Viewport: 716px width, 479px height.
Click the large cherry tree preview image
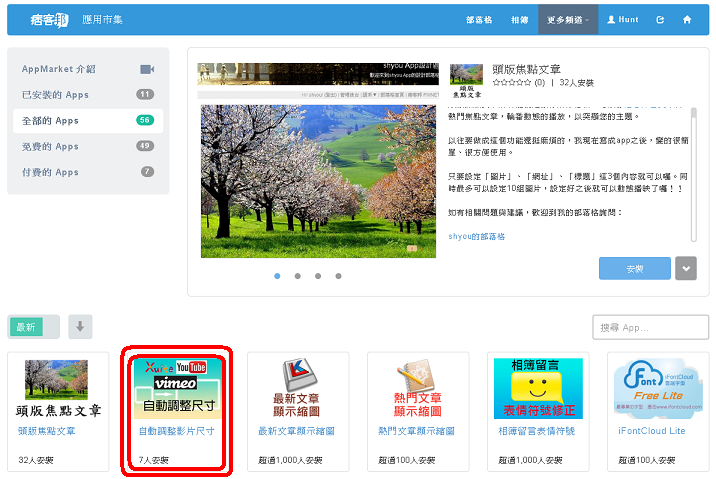(x=318, y=181)
